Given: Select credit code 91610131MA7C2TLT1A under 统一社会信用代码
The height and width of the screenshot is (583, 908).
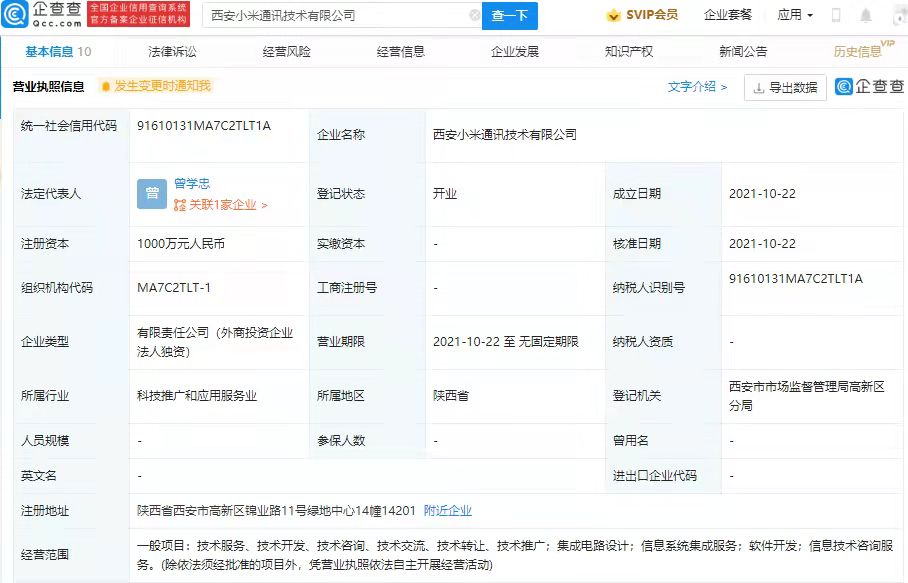Looking at the screenshot, I should pyautogui.click(x=204, y=126).
